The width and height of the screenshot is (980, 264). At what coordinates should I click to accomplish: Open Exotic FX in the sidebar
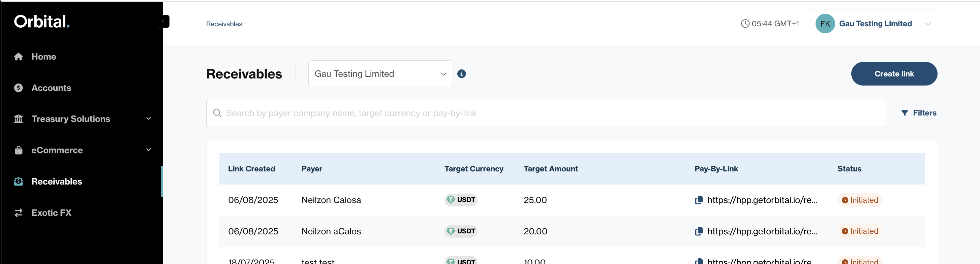click(51, 212)
